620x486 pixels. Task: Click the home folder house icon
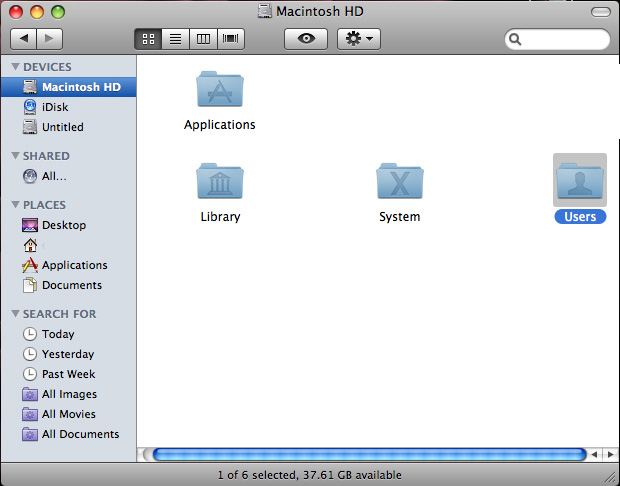point(30,245)
